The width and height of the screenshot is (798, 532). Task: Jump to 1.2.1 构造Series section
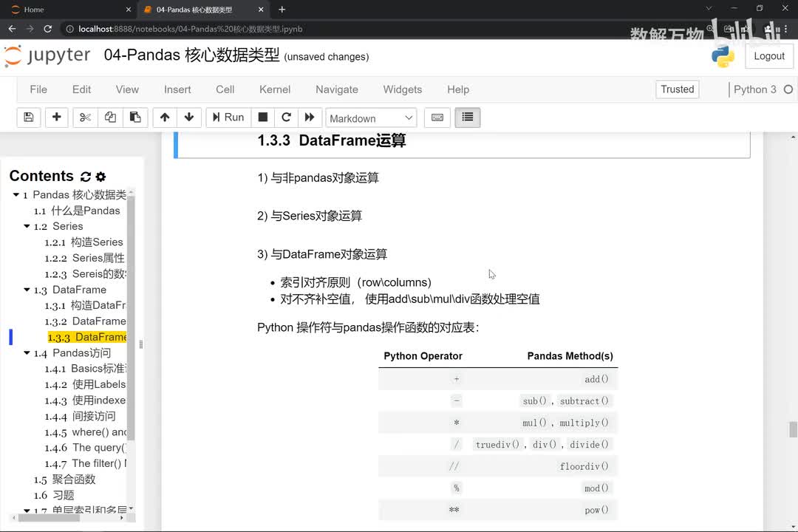tap(84, 242)
